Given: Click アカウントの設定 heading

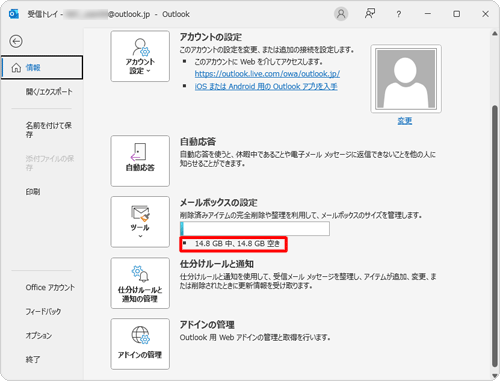Looking at the screenshot, I should 211,37.
